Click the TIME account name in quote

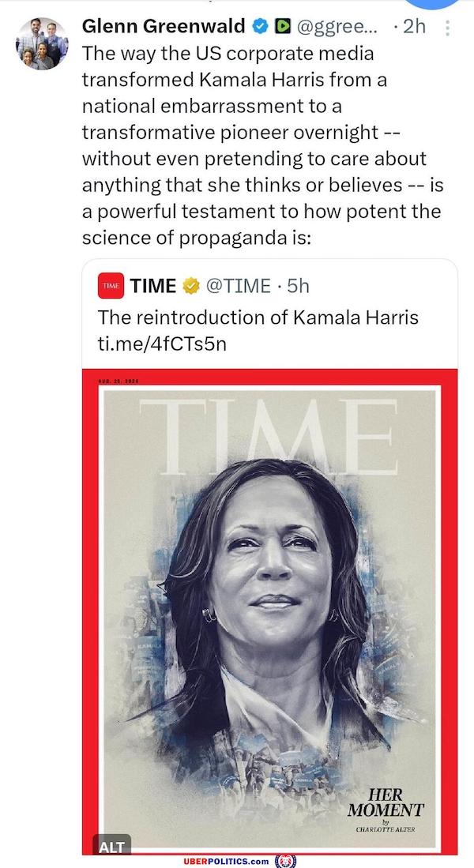tap(153, 285)
